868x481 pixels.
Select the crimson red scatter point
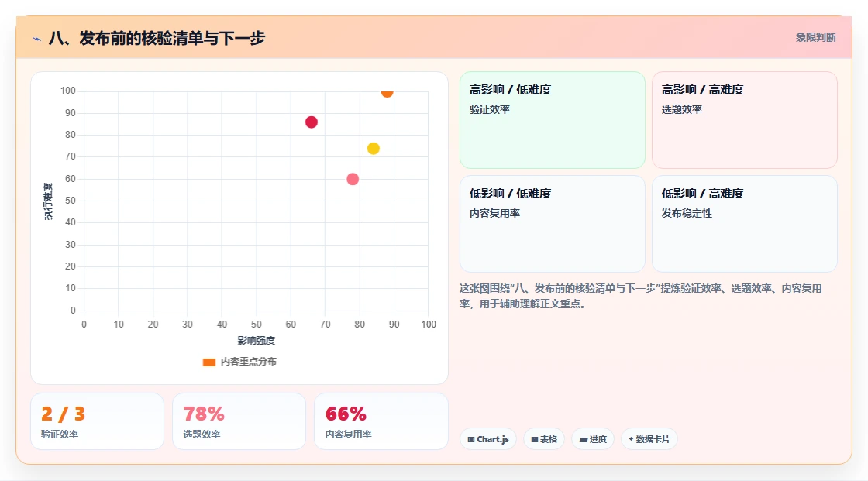(x=312, y=122)
